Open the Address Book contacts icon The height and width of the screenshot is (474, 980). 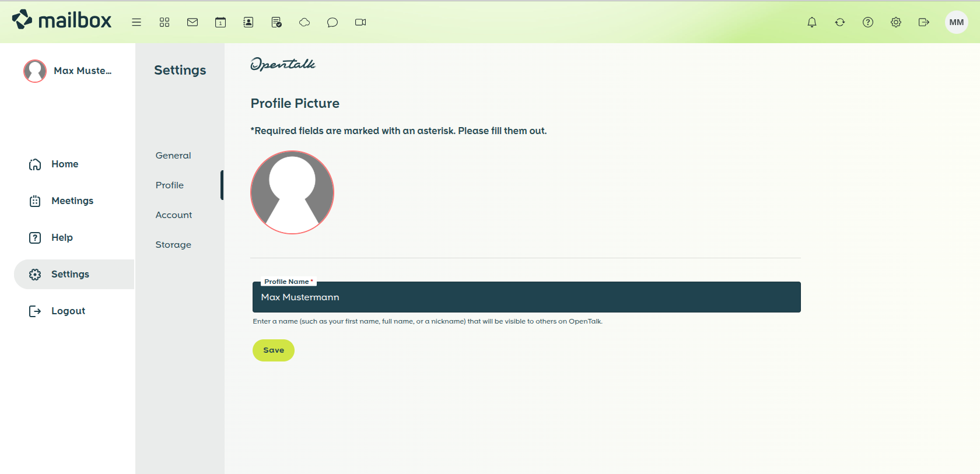pyautogui.click(x=249, y=22)
